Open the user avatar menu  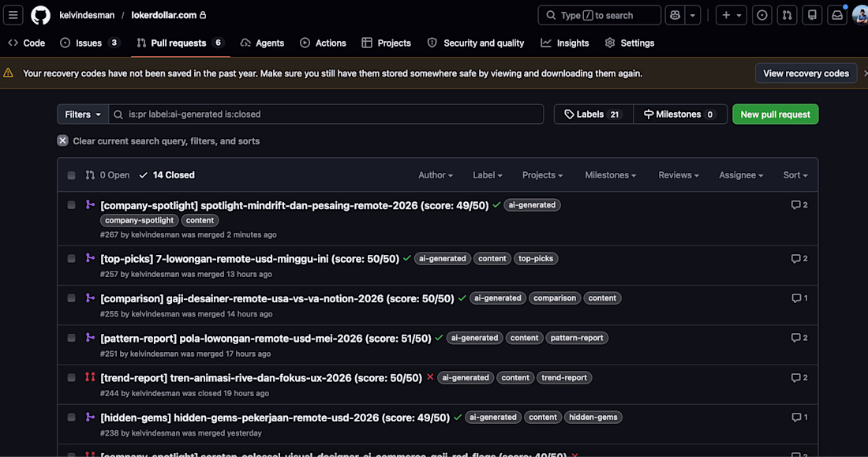(860, 16)
